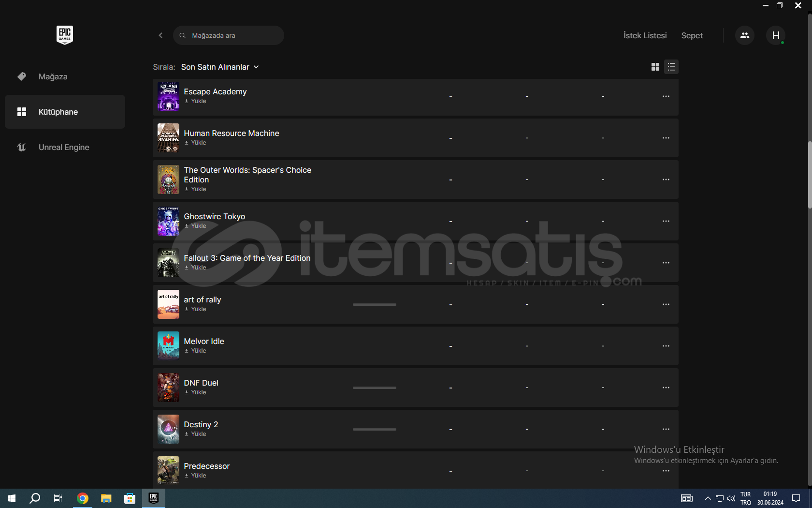The image size is (812, 508).
Task: Open the friends list icon
Action: click(744, 35)
